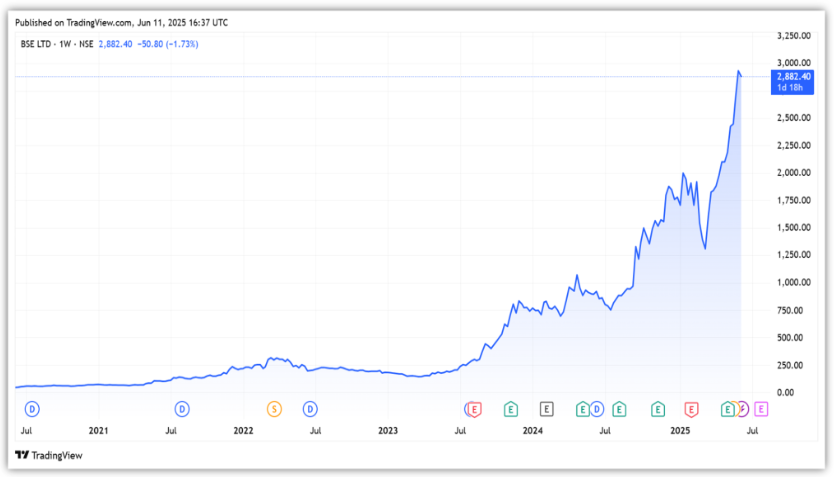Click the 2021 label on time axis
The height and width of the screenshot is (477, 834).
coord(98,431)
